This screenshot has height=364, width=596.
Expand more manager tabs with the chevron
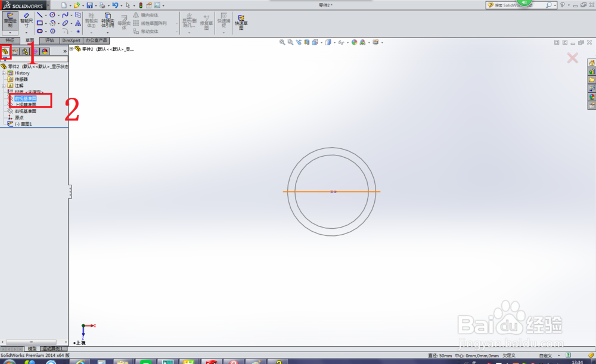(x=65, y=51)
